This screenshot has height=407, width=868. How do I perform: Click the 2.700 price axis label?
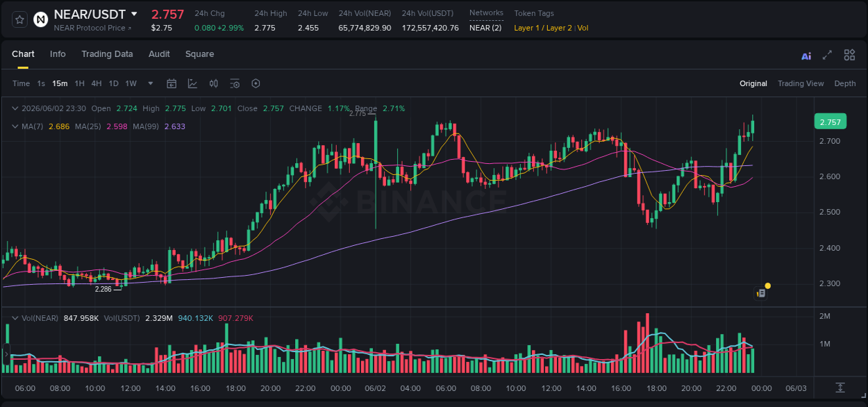[830, 141]
